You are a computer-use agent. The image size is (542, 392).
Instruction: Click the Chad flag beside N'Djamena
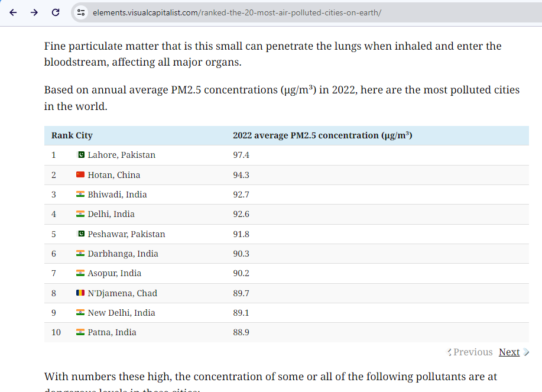tap(80, 293)
